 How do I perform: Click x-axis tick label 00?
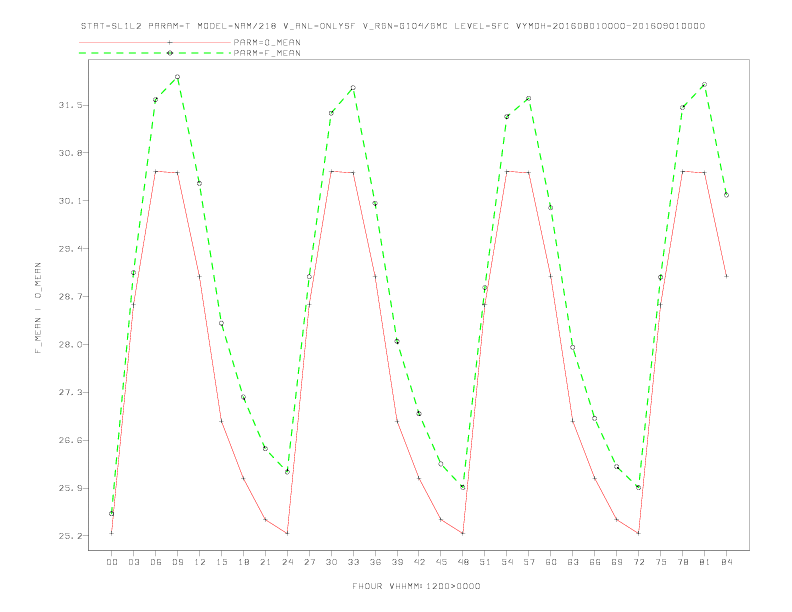click(112, 562)
